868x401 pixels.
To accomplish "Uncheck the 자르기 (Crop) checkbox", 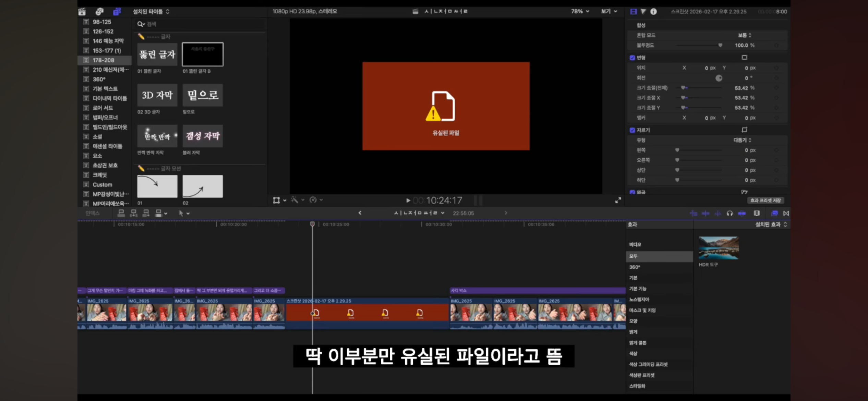I will tap(632, 130).
